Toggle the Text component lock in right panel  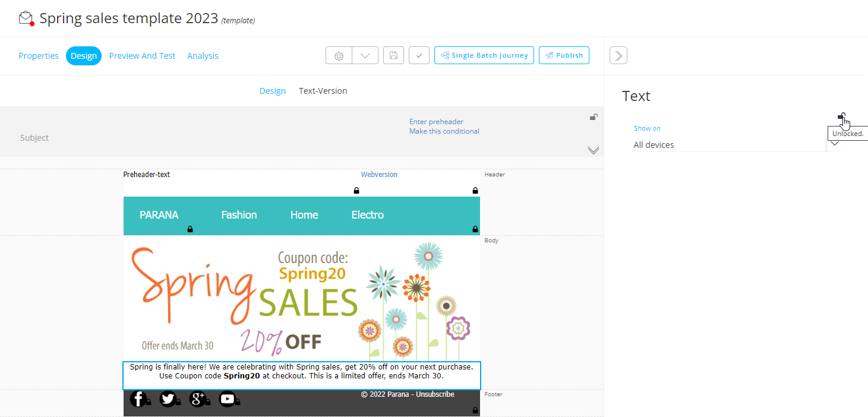click(x=841, y=116)
